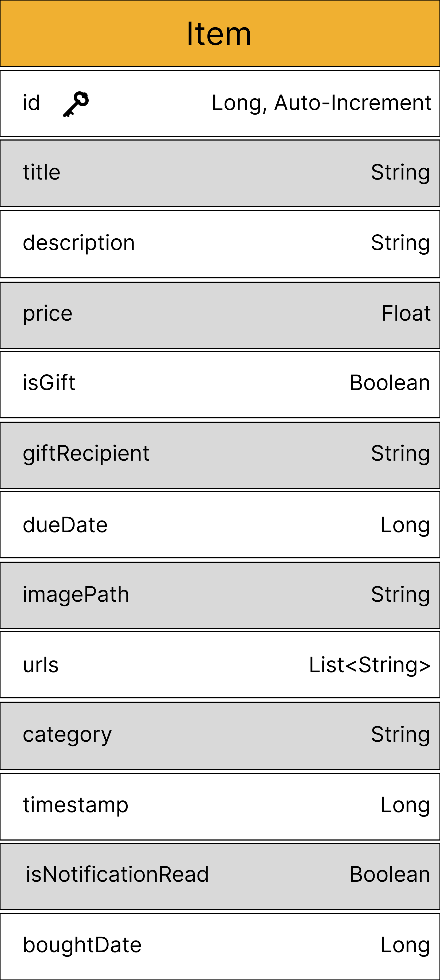Screen dimensions: 440x980
Task: Click the boughtDate field name
Action: tap(82, 945)
